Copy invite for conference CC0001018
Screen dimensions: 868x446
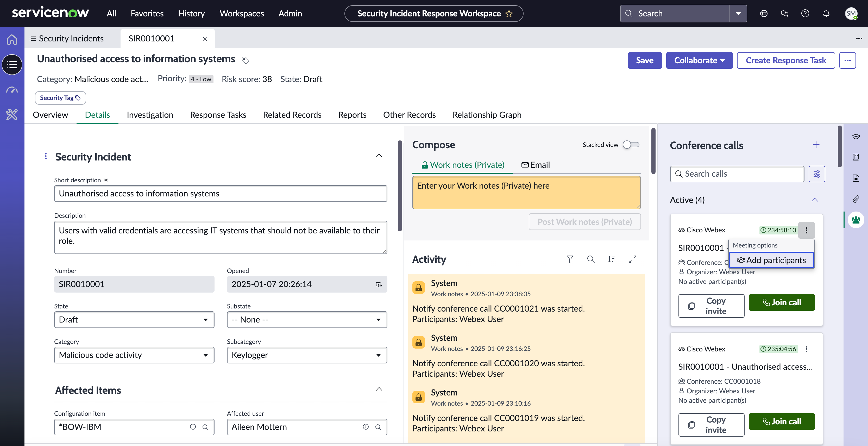pos(711,425)
